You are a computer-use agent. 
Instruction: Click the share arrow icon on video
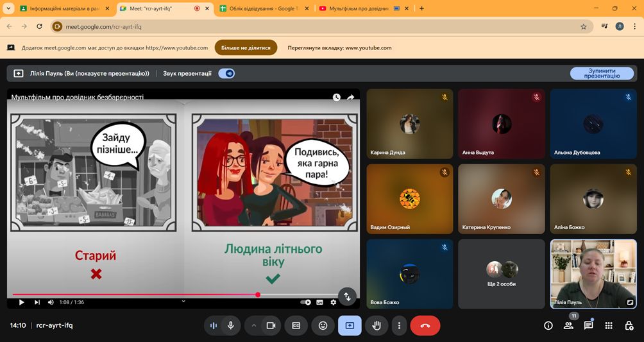350,98
